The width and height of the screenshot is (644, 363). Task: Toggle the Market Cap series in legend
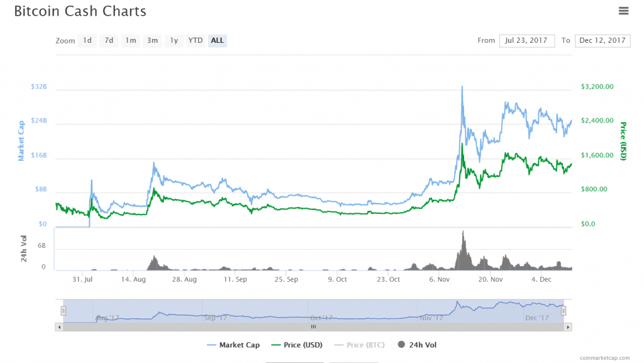coord(234,345)
